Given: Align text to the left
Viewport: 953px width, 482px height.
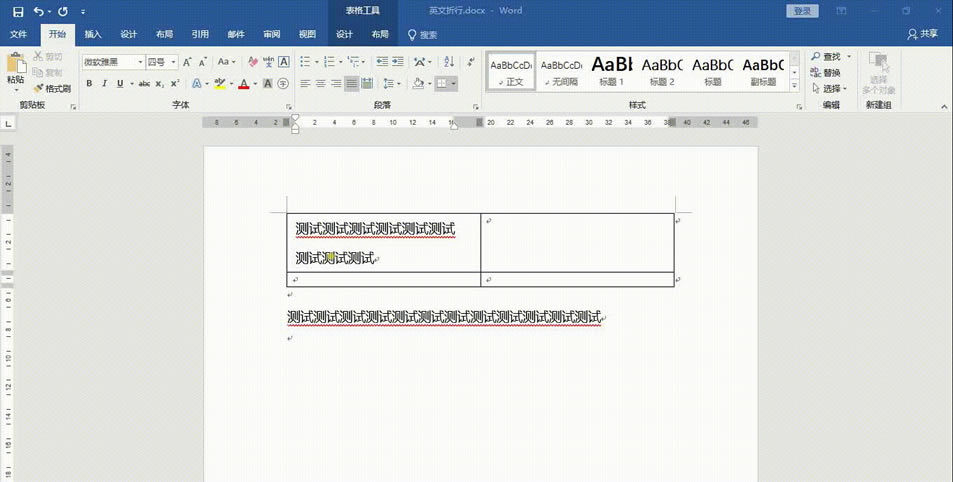Looking at the screenshot, I should [305, 83].
